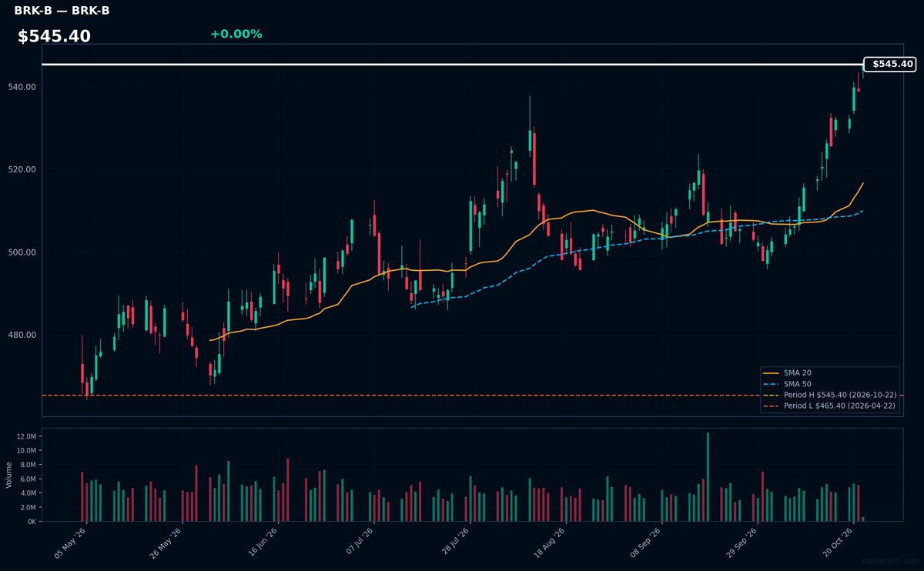Click the 16 Jun '26 date label

pyautogui.click(x=263, y=543)
